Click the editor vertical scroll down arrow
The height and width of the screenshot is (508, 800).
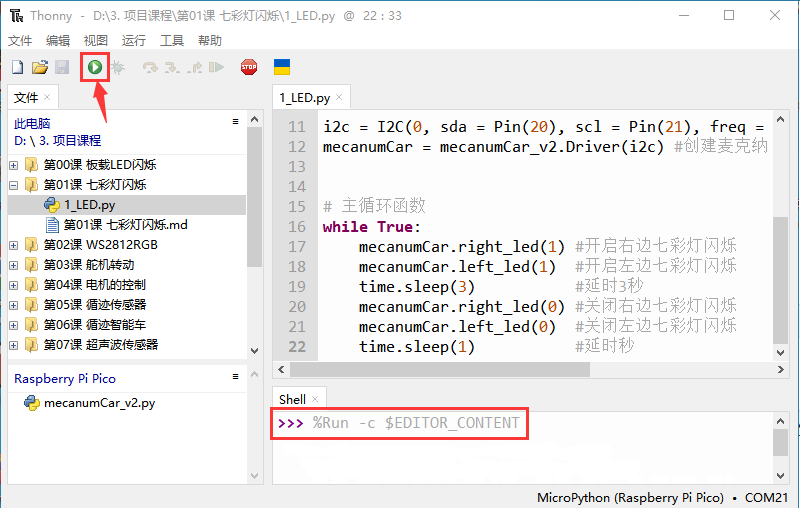[x=780, y=352]
